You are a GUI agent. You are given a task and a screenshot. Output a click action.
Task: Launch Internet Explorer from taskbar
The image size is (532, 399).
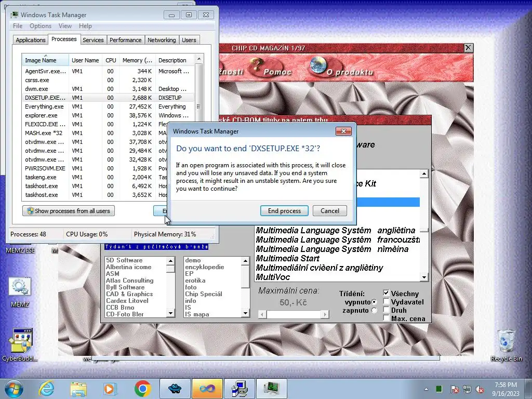(46, 389)
